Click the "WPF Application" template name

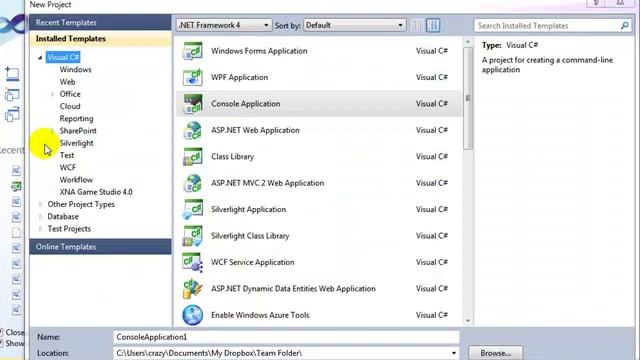(x=240, y=77)
